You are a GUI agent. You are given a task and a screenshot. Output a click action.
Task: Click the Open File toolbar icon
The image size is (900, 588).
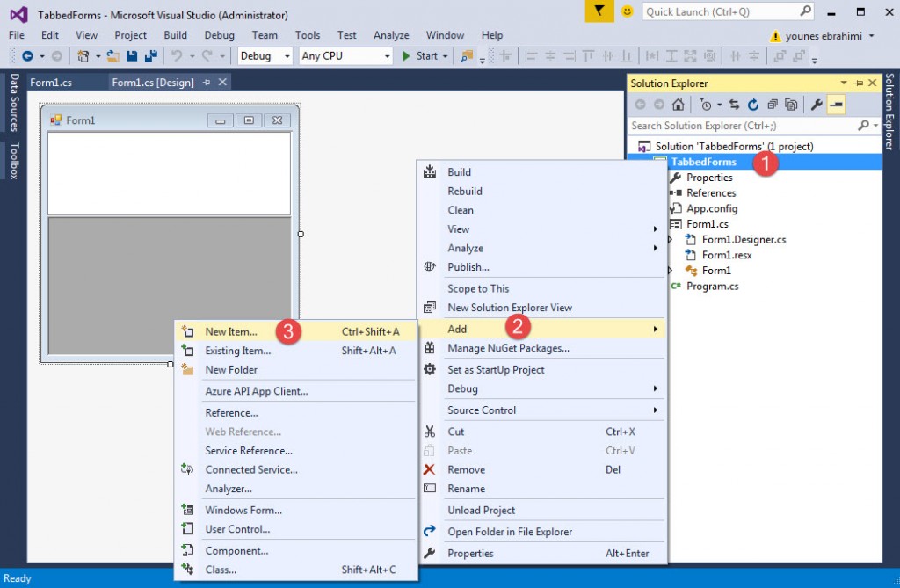[112, 56]
